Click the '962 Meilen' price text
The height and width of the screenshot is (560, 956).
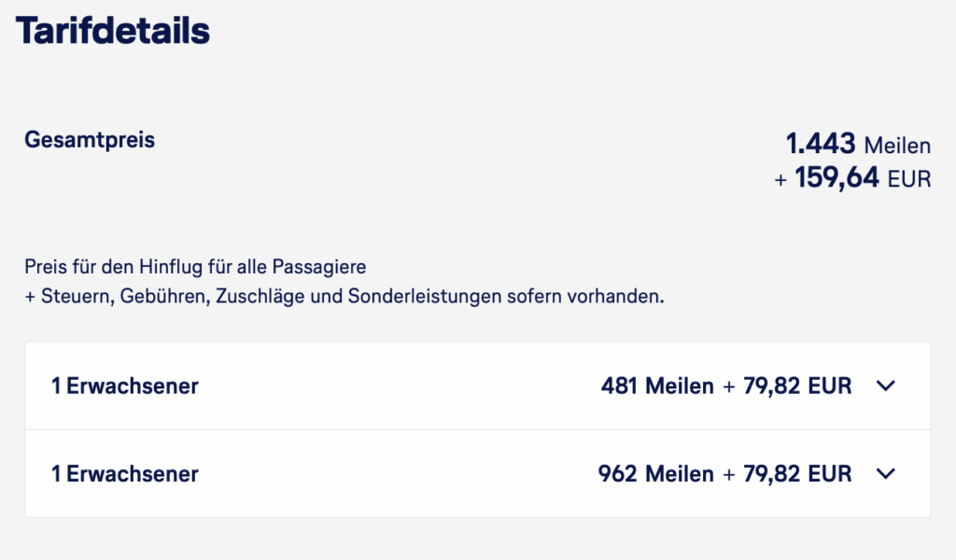655,474
